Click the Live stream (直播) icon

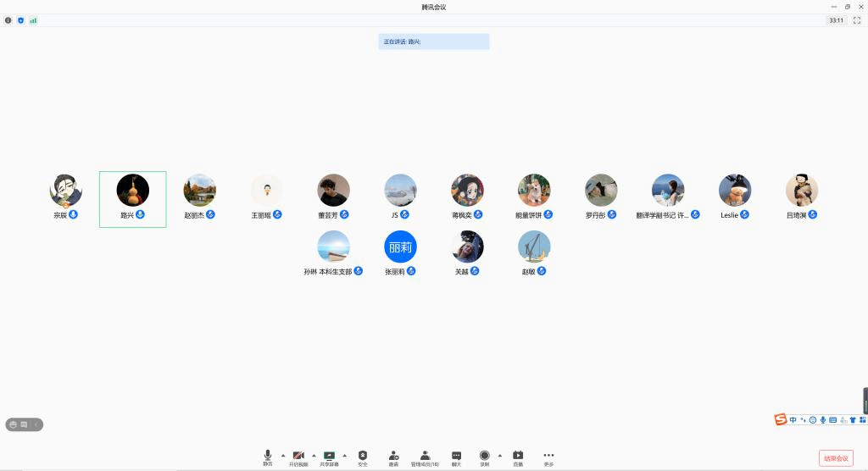(517, 456)
